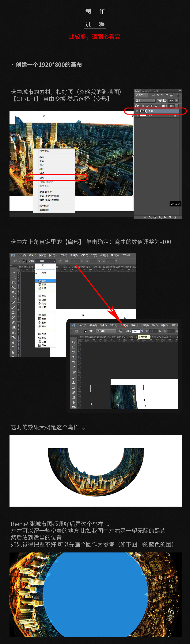The image size is (190, 644).
Task: Select 鱼眼 in the warp style list
Action: 45,334
